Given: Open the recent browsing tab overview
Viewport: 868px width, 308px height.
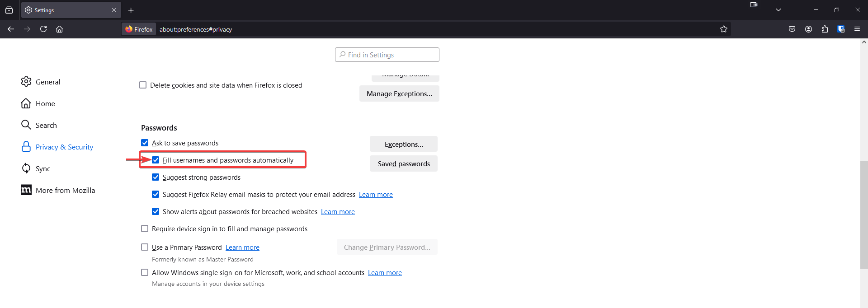Looking at the screenshot, I should point(9,10).
